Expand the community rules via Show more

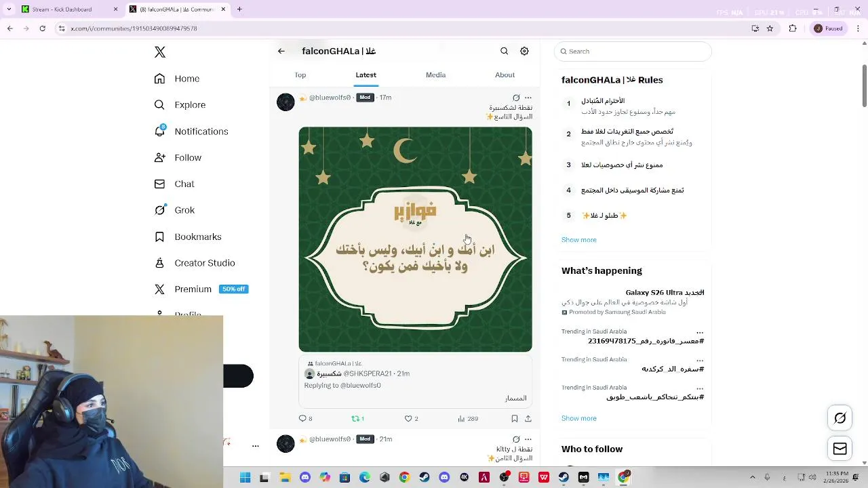coord(579,240)
